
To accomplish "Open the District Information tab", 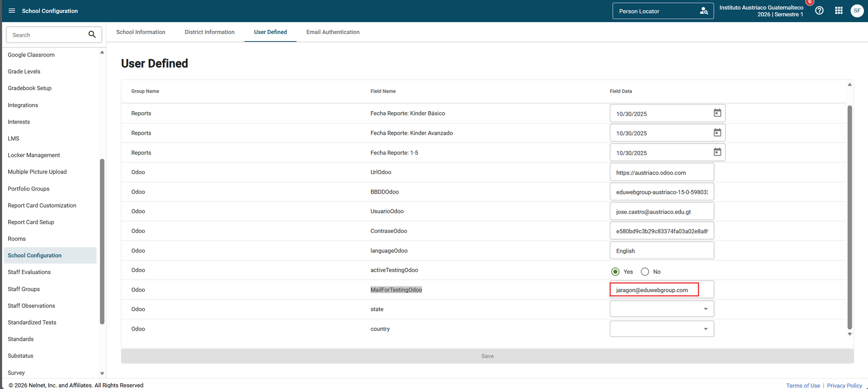I will (209, 32).
